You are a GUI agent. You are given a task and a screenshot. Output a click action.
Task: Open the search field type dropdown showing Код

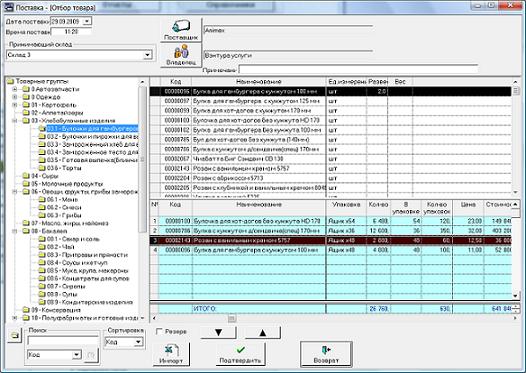point(77,355)
